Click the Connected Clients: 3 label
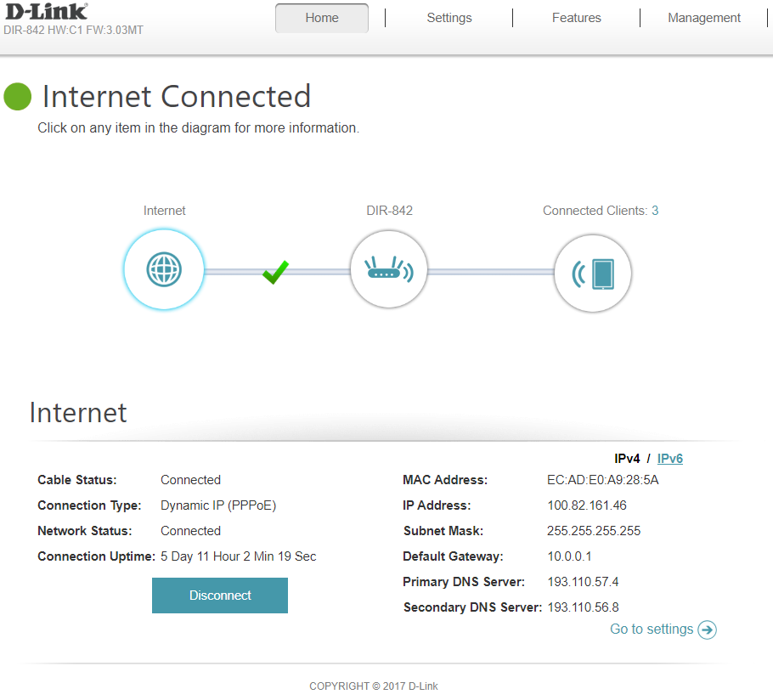Screen dimensions: 773x700 coord(601,211)
